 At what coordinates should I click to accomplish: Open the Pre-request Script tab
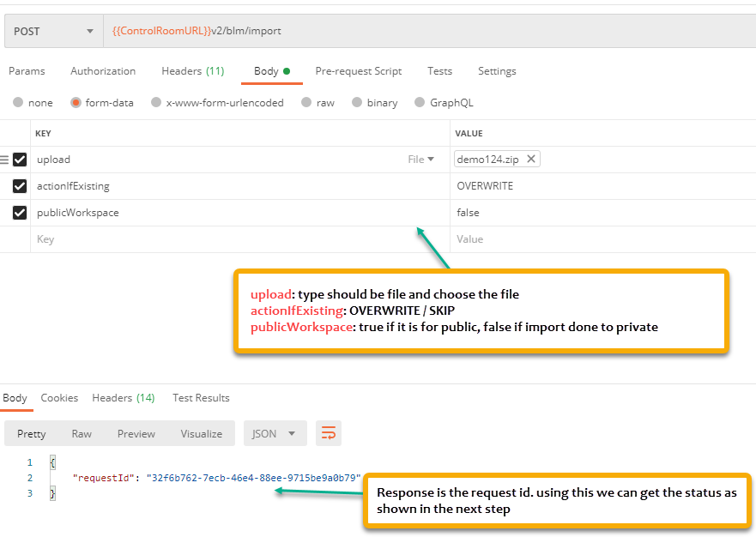358,71
